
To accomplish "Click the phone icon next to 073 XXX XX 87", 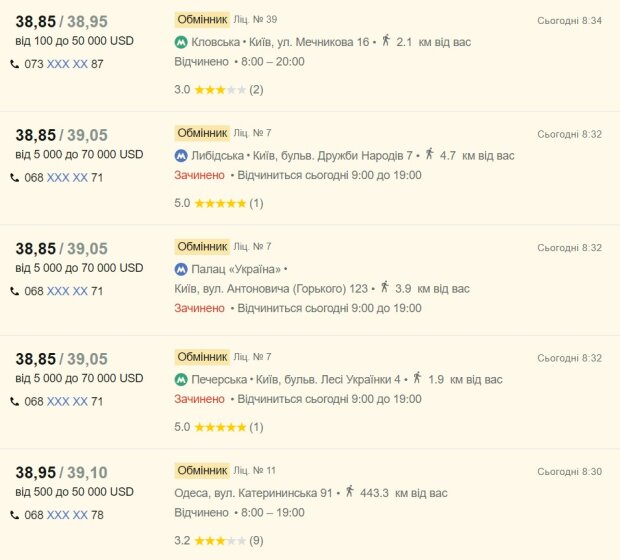I will click(15, 64).
